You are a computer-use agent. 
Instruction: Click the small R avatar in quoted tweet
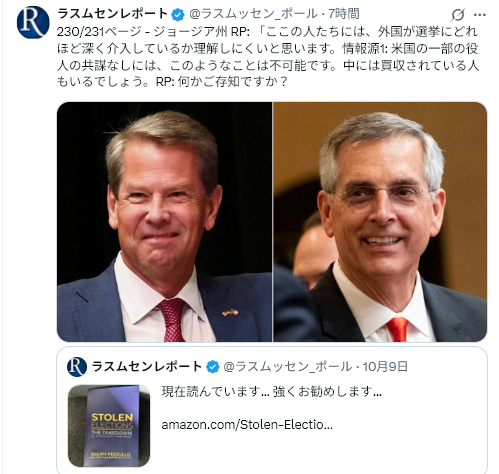pyautogui.click(x=77, y=366)
